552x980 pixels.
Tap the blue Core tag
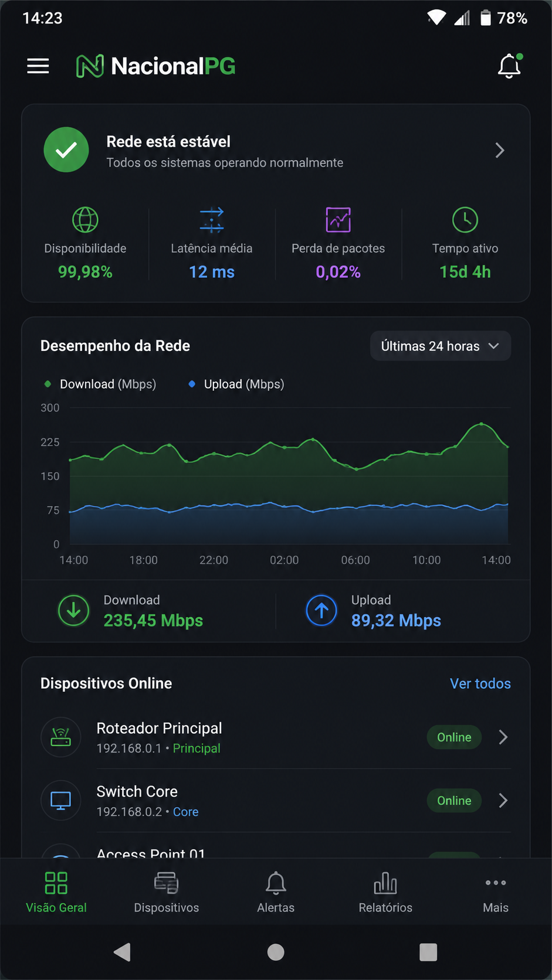[x=185, y=812]
